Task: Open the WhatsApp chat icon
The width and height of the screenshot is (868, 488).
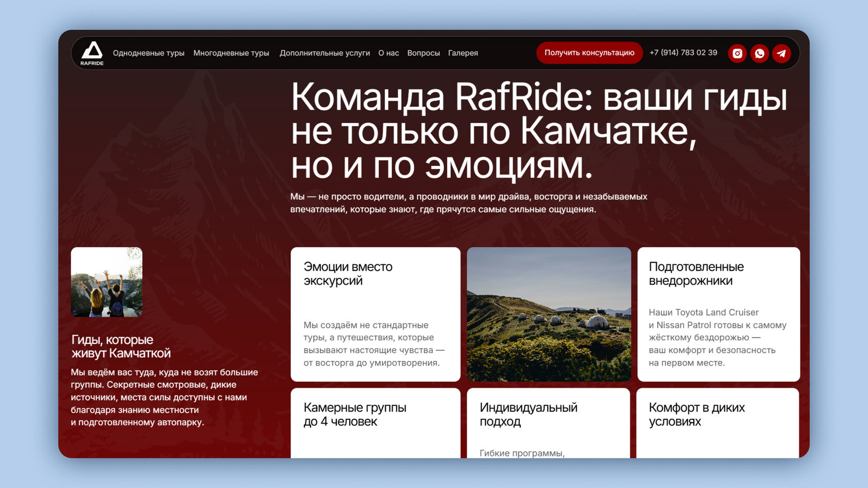Action: [760, 53]
